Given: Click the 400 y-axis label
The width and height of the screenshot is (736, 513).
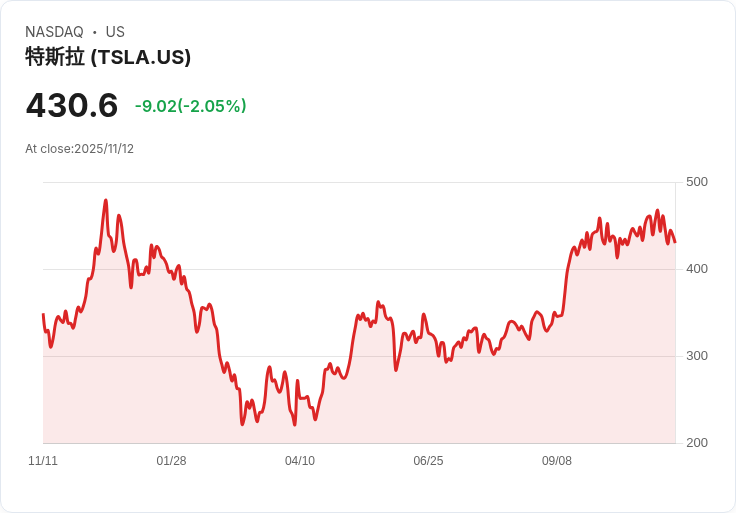Looking at the screenshot, I should [697, 268].
